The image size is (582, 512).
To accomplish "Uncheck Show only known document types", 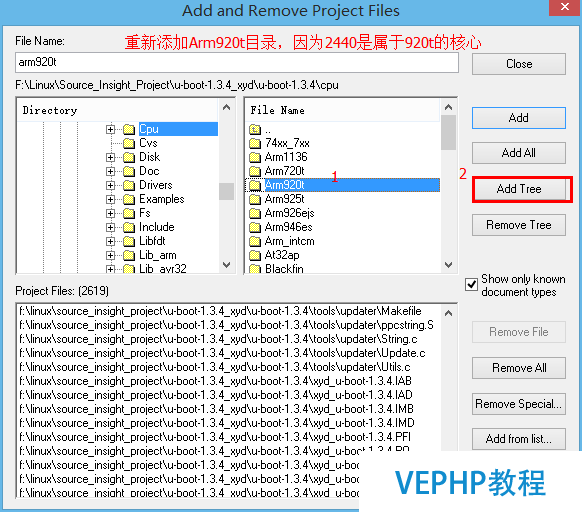I will (x=471, y=285).
